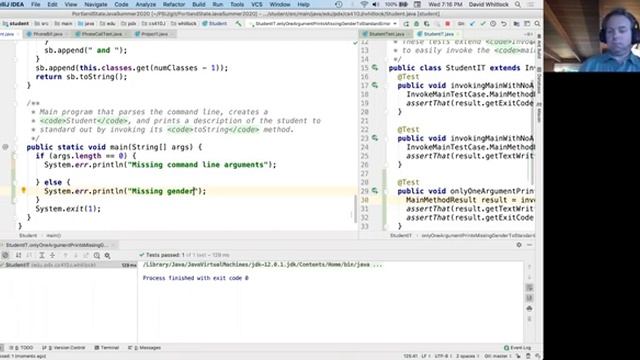Click the Search Everywhere magnifier in the toolbar
The width and height of the screenshot is (640, 360).
click(537, 24)
